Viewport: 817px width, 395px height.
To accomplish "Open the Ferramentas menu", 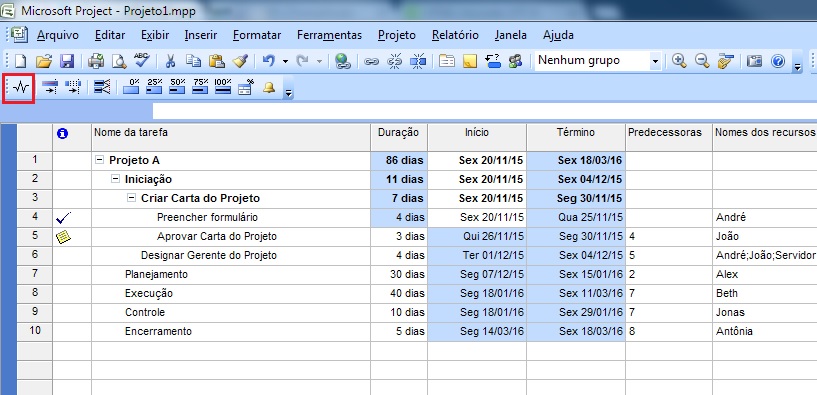I will (329, 35).
